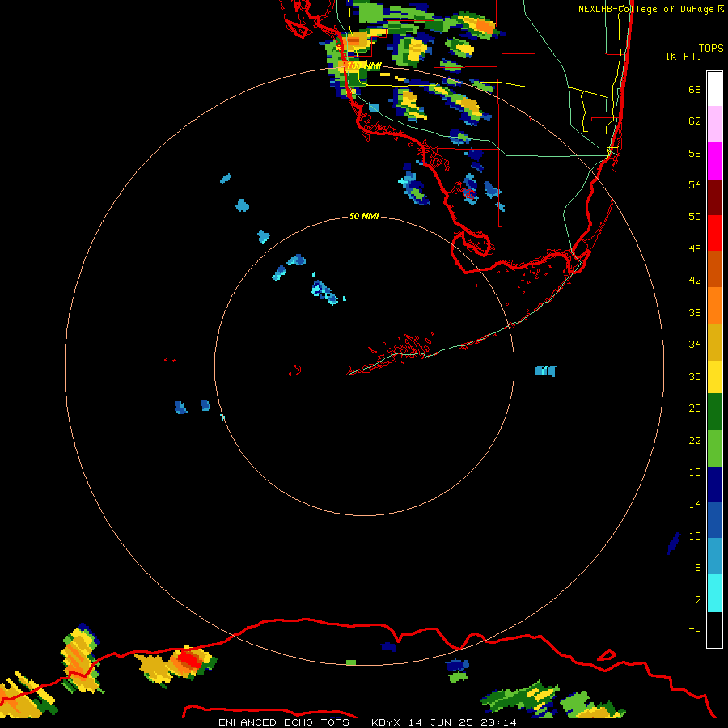Screen dimensions: 728x728
Task: Click the medium blue legend swatch
Action: click(x=714, y=520)
